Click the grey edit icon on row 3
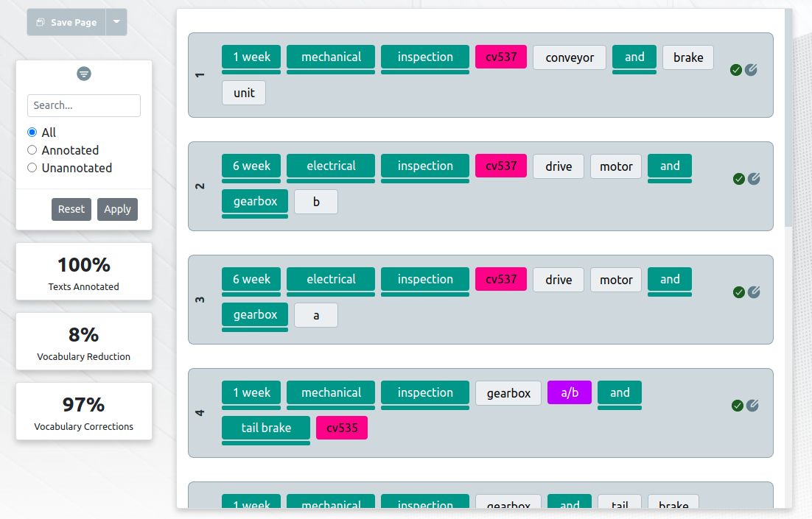Screen dimensions: 812x519 click(754, 292)
